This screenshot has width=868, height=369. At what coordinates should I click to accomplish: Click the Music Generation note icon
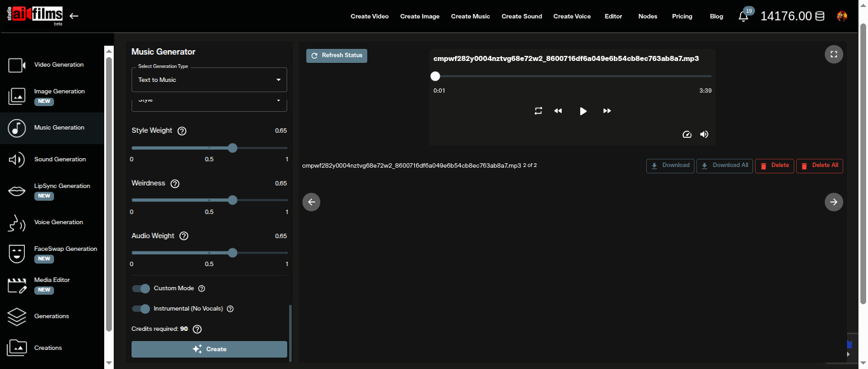click(17, 128)
